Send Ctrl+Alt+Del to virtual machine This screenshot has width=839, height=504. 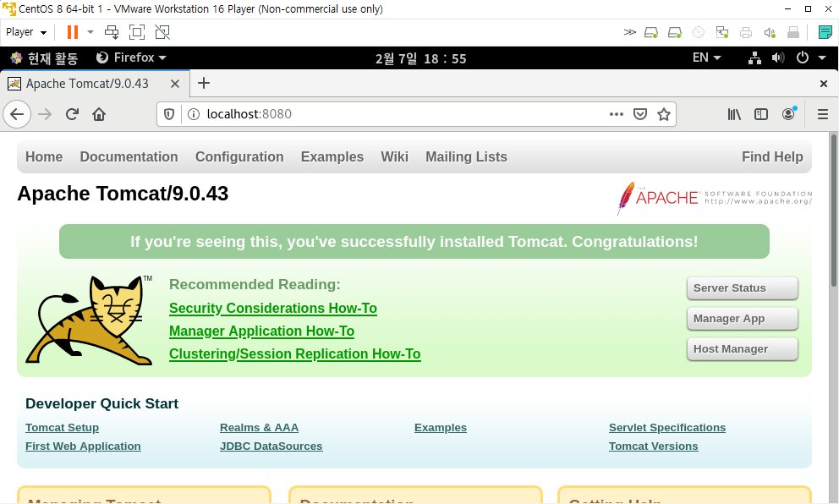click(x=112, y=32)
